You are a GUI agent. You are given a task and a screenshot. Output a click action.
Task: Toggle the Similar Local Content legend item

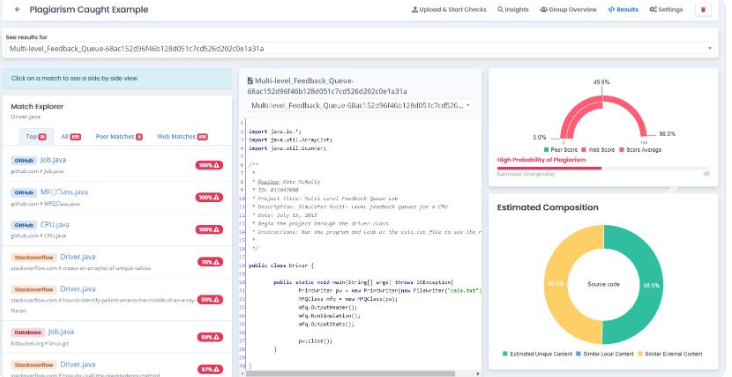tap(605, 354)
